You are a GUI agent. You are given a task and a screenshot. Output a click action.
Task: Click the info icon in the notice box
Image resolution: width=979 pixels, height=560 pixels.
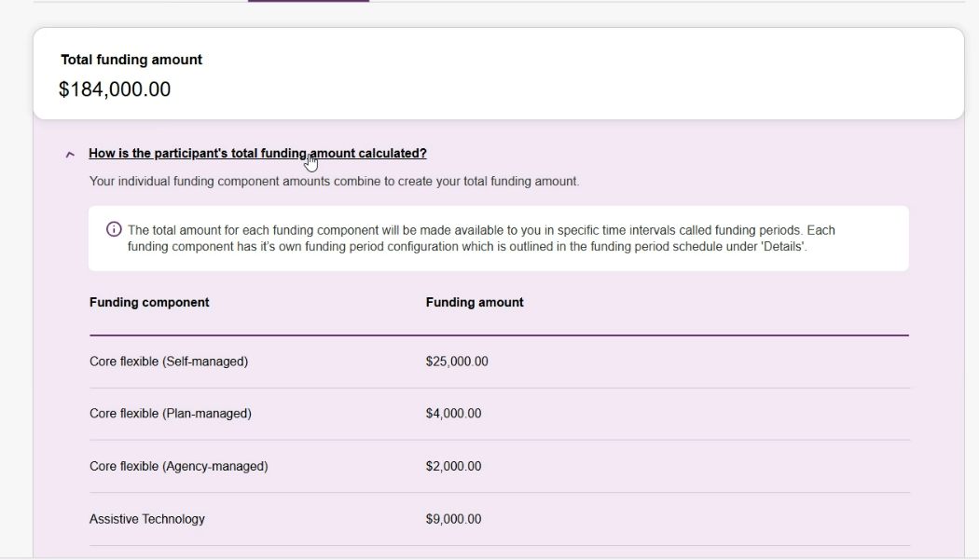point(114,229)
